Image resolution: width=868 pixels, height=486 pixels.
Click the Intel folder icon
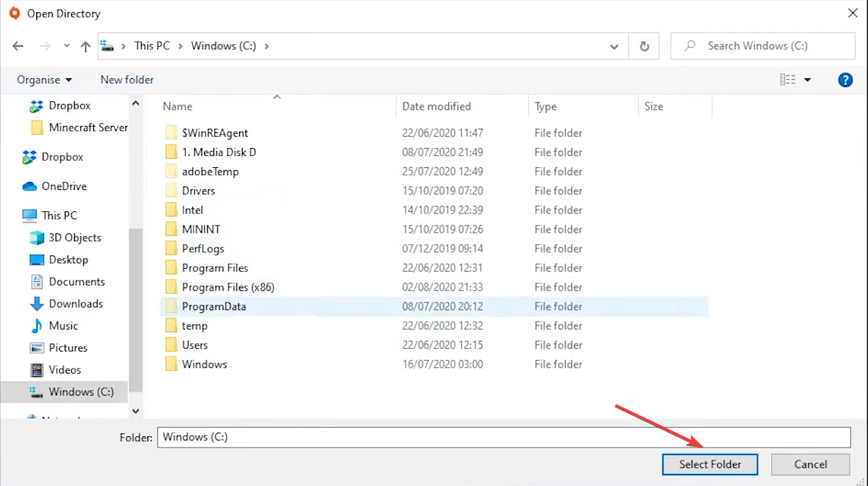click(171, 209)
